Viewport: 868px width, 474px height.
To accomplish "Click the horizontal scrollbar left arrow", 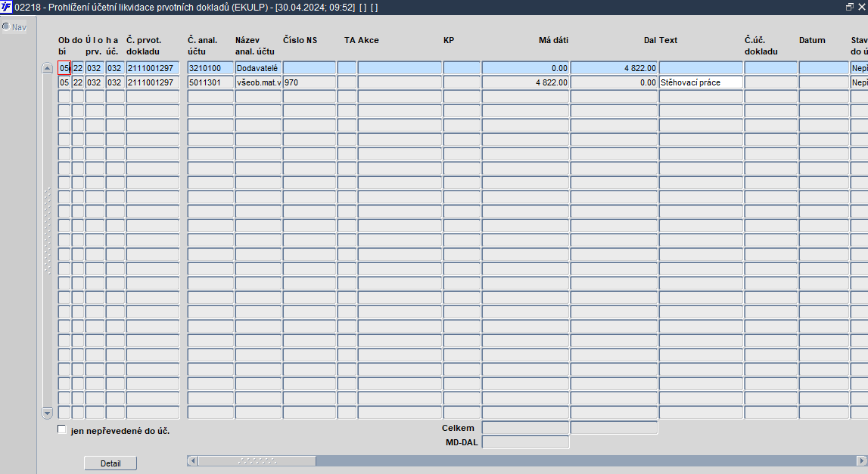I will point(192,460).
